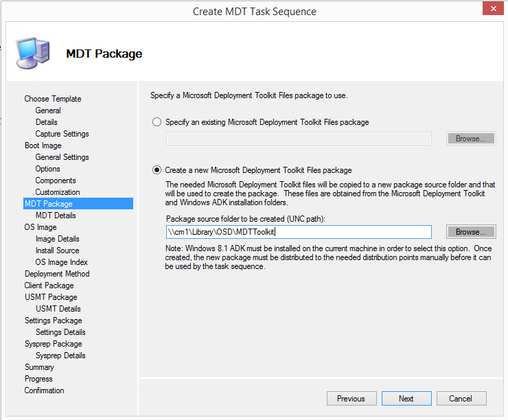The height and width of the screenshot is (420, 508).
Task: Click the 'Specify a Microsoft Deployment Toolkit Files package' instruction text
Action: coord(249,95)
